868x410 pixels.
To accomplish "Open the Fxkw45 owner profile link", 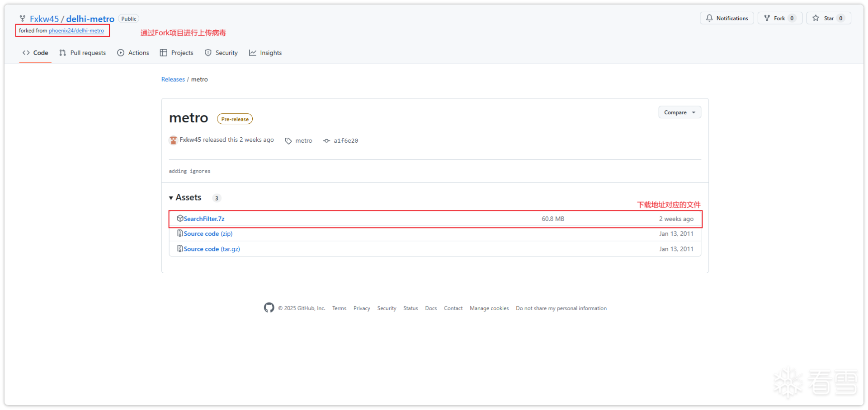I will pyautogui.click(x=44, y=19).
